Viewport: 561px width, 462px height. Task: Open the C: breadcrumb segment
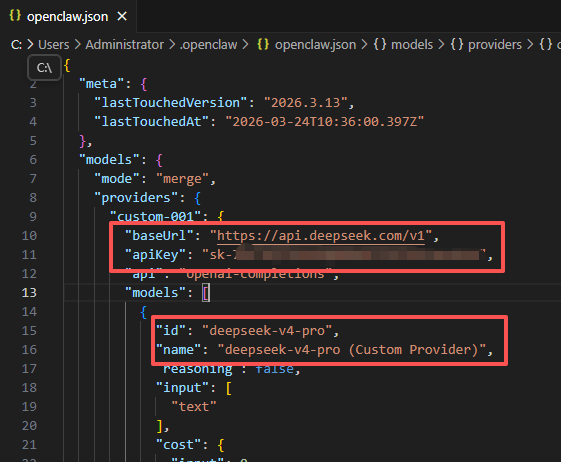(x=16, y=45)
